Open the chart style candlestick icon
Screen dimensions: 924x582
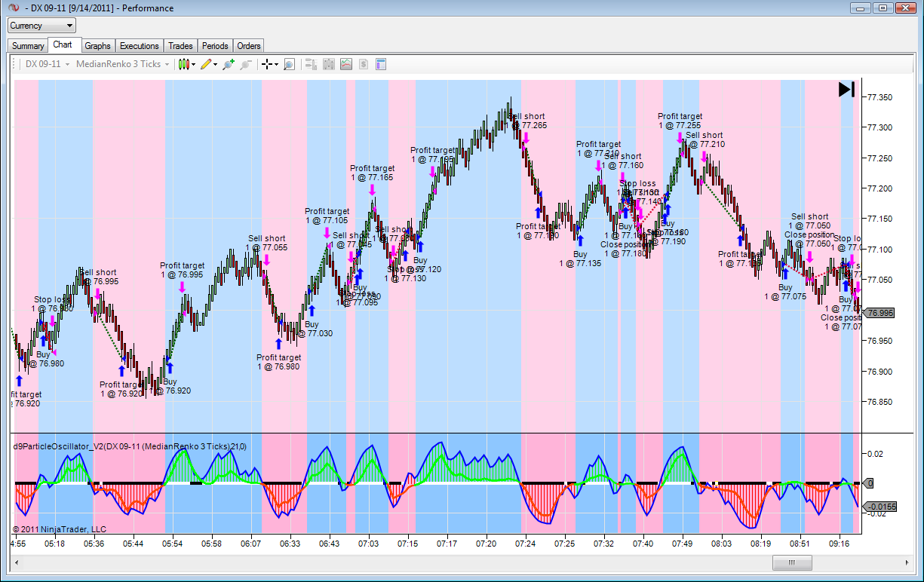coord(183,64)
